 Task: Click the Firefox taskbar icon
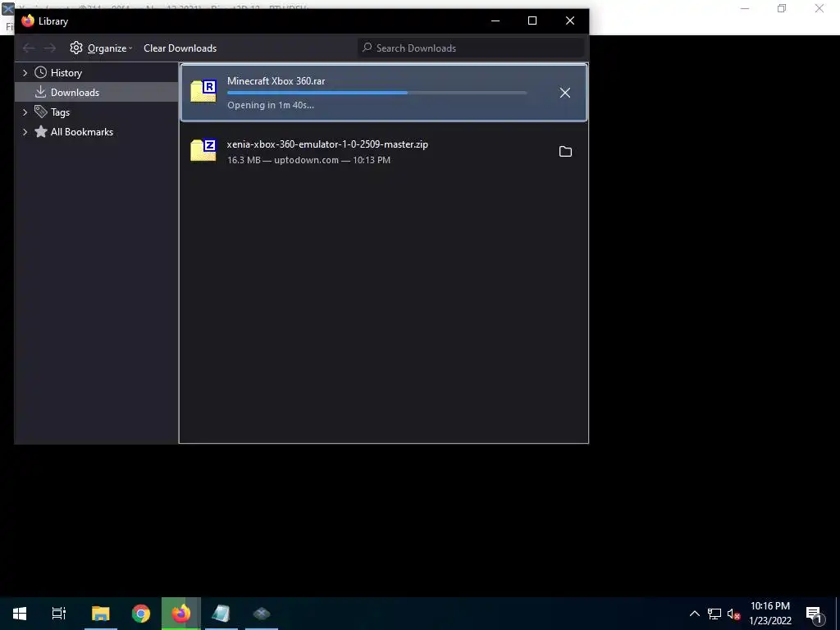tap(181, 614)
